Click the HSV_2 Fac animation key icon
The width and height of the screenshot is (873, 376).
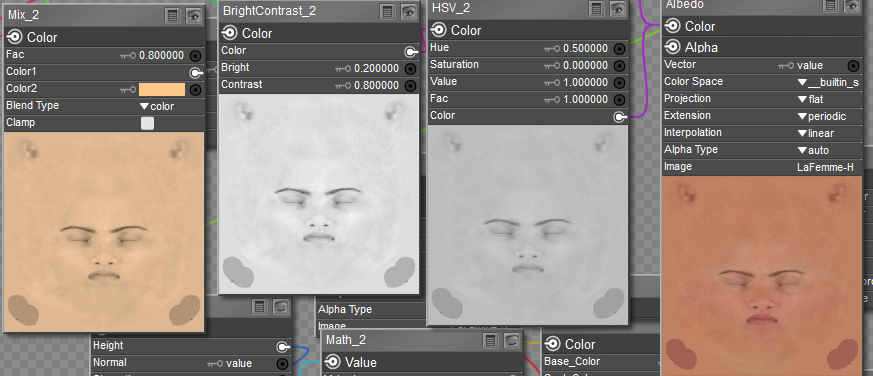point(552,100)
